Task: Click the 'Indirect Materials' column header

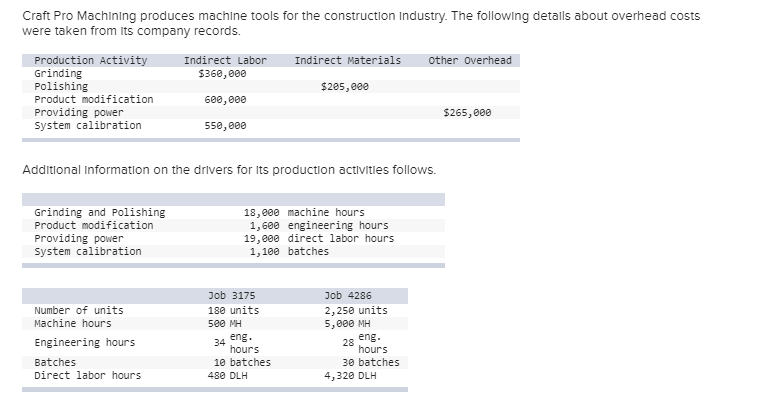Action: pyautogui.click(x=347, y=60)
